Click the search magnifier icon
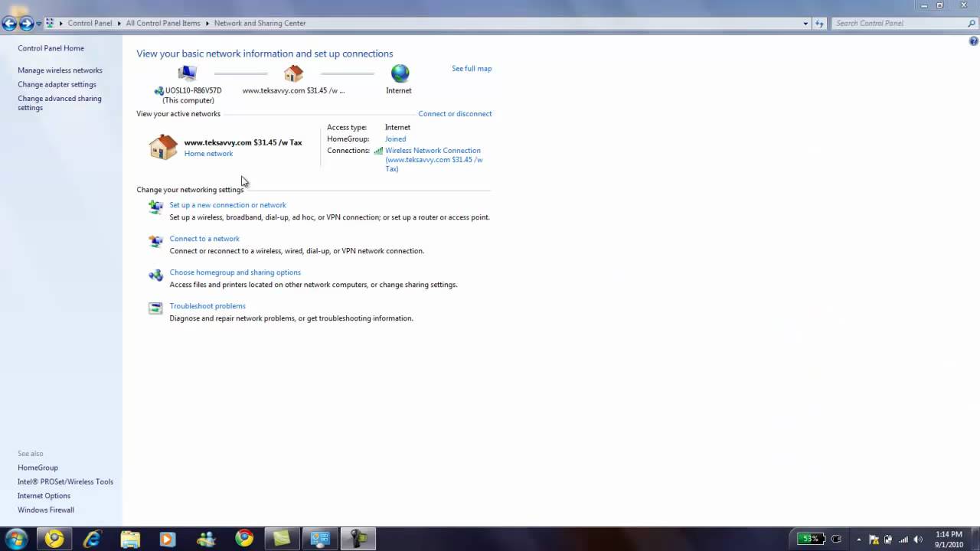This screenshot has height=551, width=980. click(972, 23)
